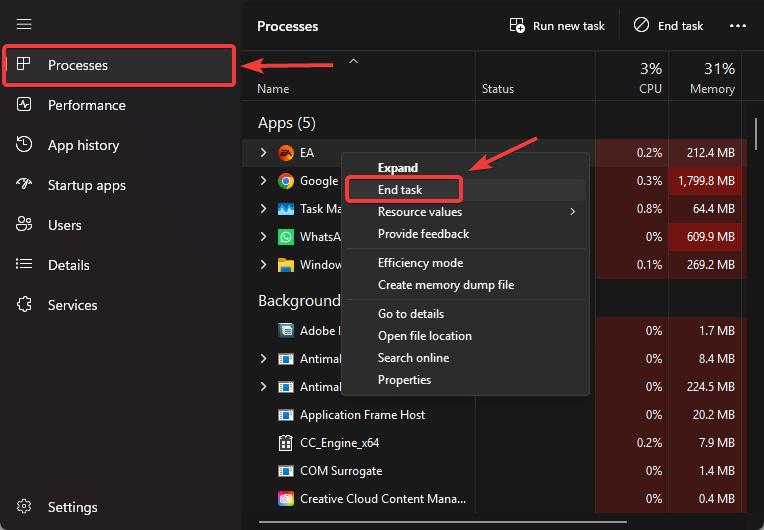Open Settings gear at sidebar bottom
Screen dimensions: 764x530
(25, 507)
